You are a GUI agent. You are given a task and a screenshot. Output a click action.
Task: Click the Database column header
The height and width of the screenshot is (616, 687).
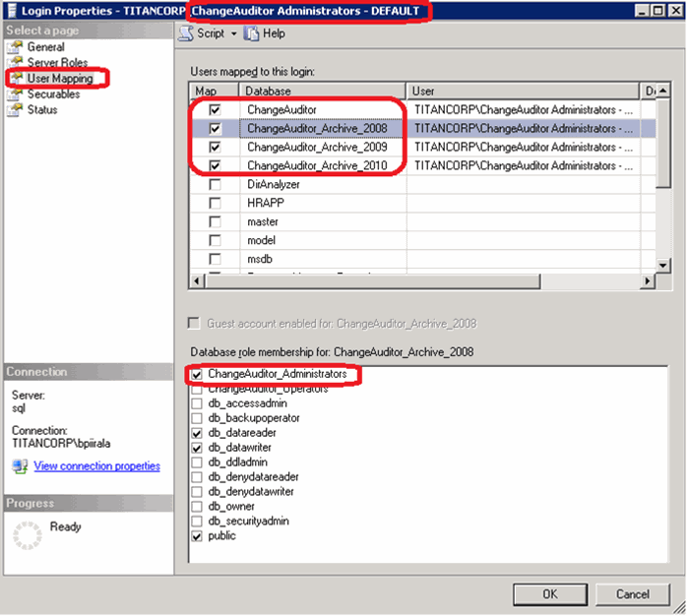pyautogui.click(x=322, y=91)
